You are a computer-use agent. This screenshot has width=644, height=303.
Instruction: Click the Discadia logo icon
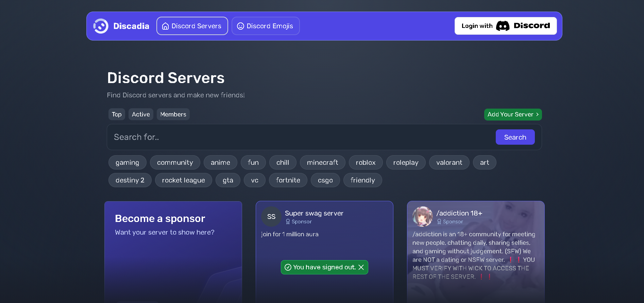(101, 26)
